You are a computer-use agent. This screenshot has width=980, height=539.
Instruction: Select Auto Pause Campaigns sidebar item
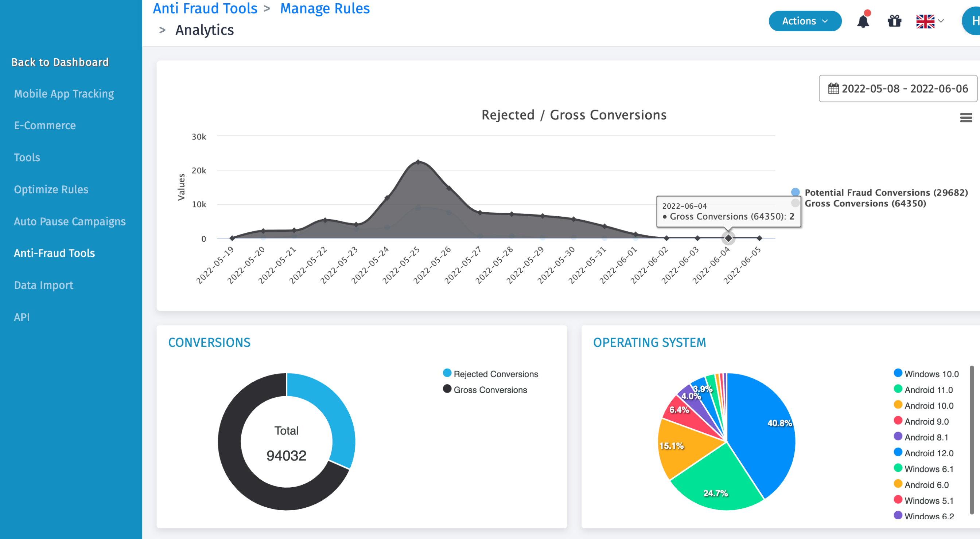pos(70,221)
